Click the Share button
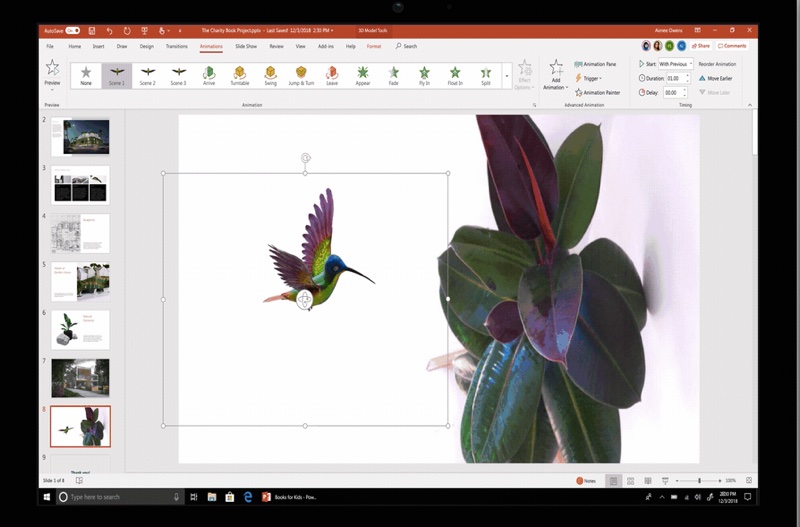 [x=701, y=46]
